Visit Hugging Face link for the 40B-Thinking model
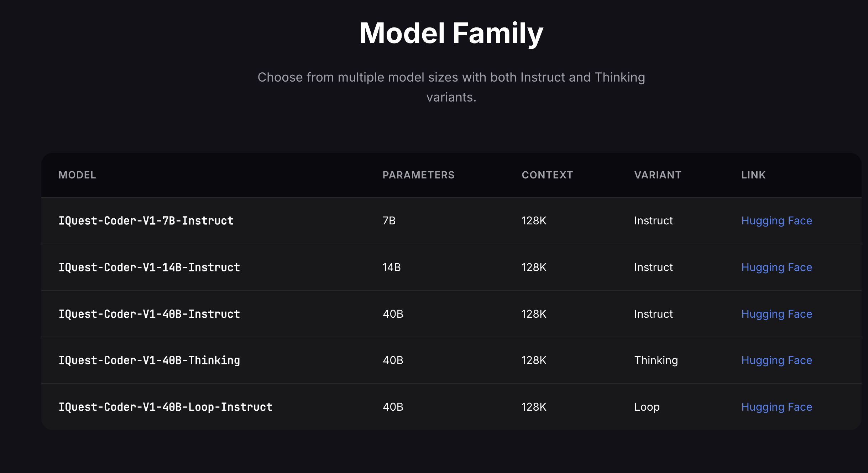 777,360
